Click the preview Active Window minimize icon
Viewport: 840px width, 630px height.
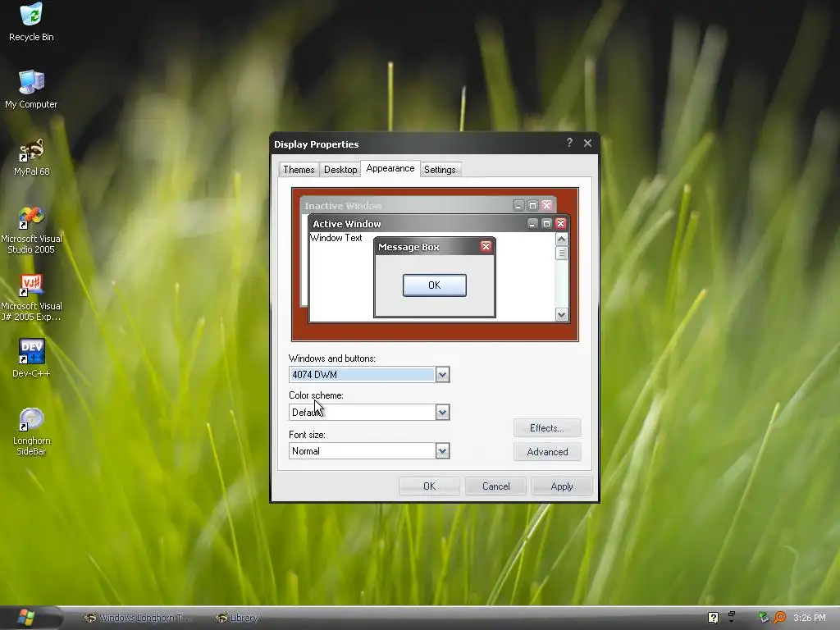coord(532,223)
